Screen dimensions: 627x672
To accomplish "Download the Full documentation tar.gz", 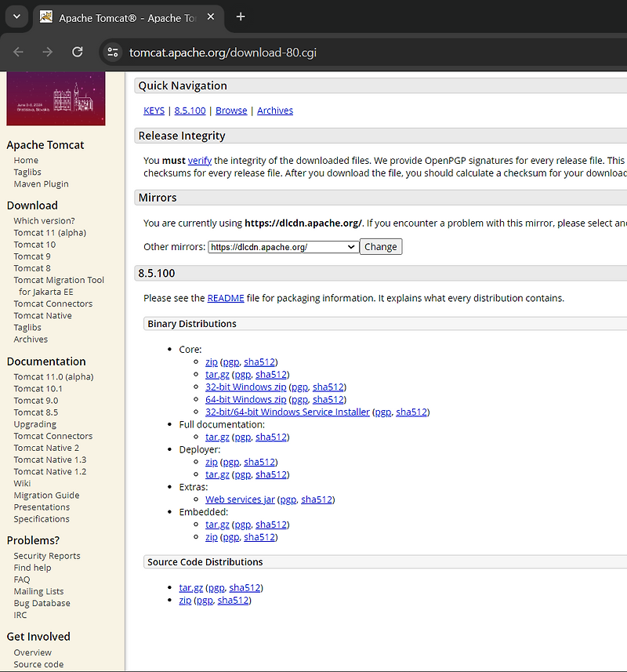I will (217, 437).
